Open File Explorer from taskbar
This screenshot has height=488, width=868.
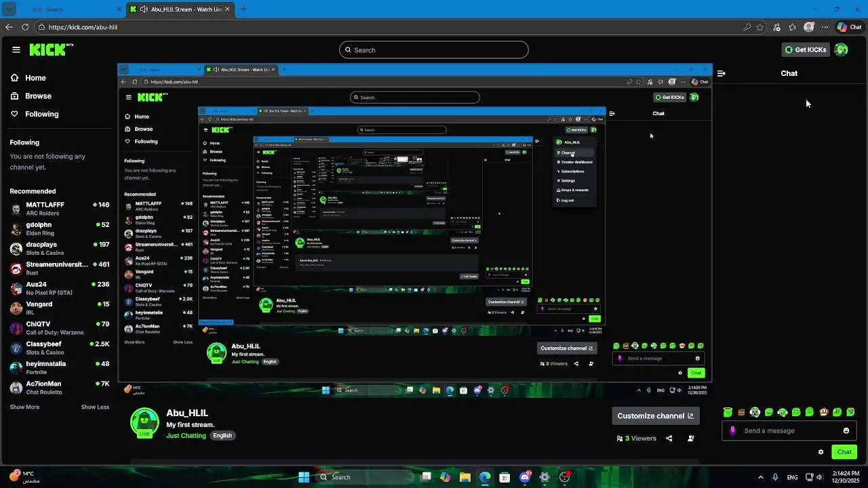[x=465, y=477]
